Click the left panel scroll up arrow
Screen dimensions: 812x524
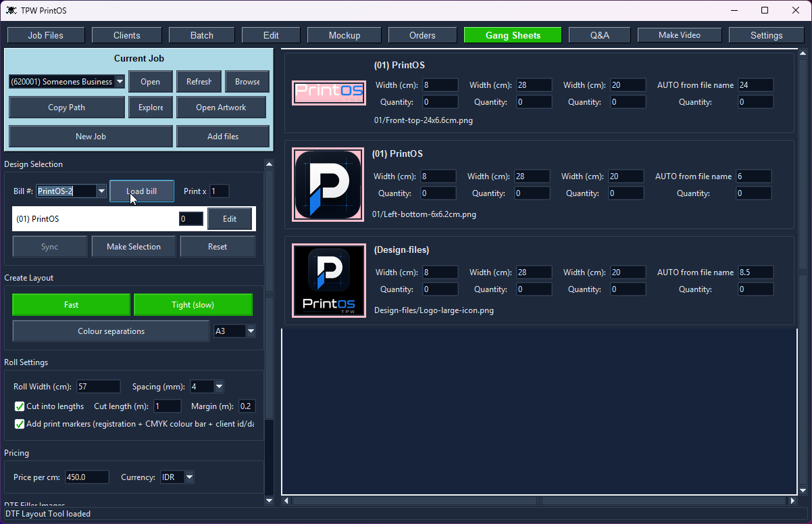[269, 164]
